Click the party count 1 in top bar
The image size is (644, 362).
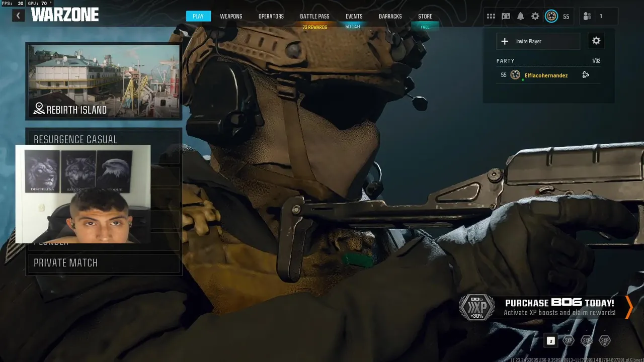pyautogui.click(x=601, y=17)
